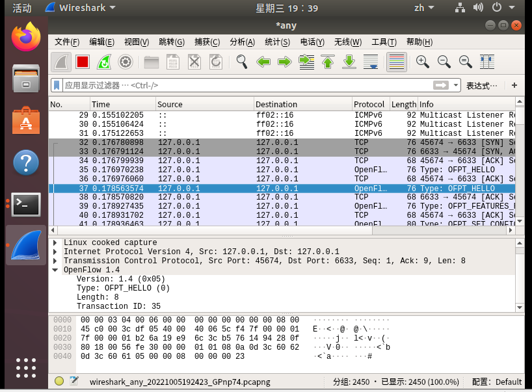Open capture file properties status icon

point(74,381)
